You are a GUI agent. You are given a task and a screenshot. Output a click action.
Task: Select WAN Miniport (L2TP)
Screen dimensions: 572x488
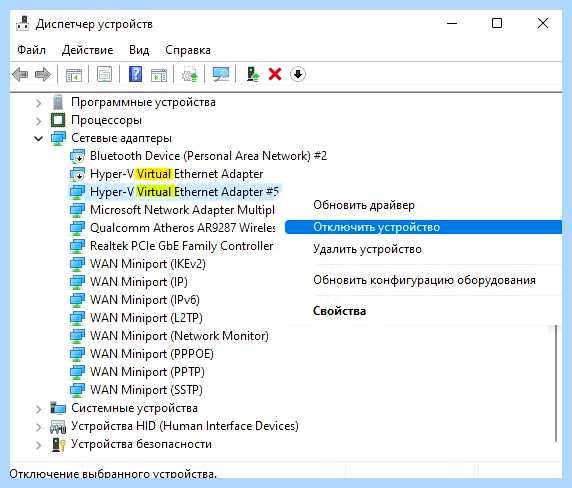146,318
